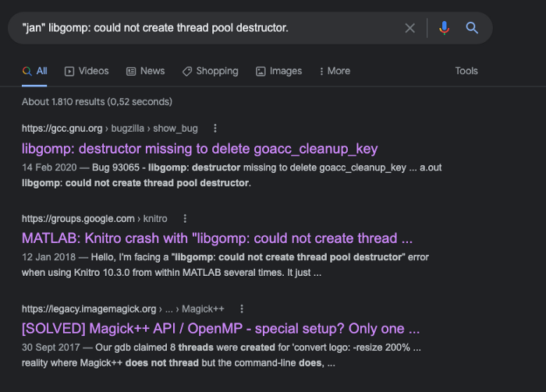Open three-dot menu next to groups.google.com result
546x392 pixels.
coord(184,219)
